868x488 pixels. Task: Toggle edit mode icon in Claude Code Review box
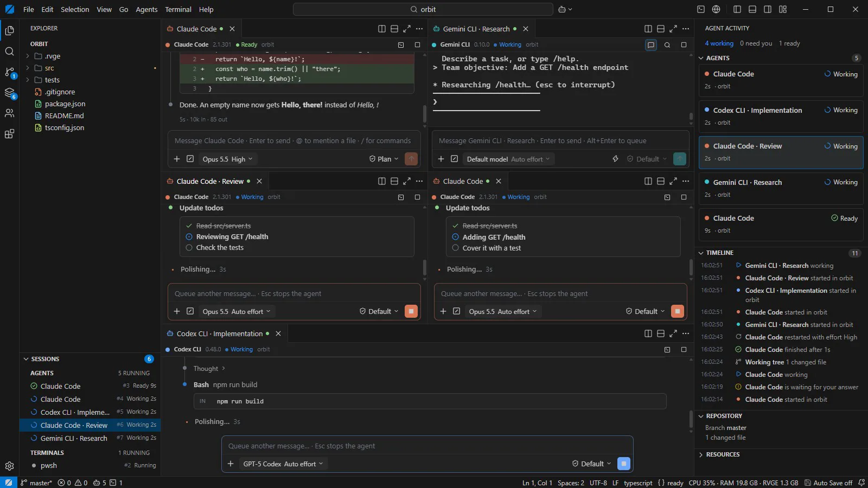(190, 311)
